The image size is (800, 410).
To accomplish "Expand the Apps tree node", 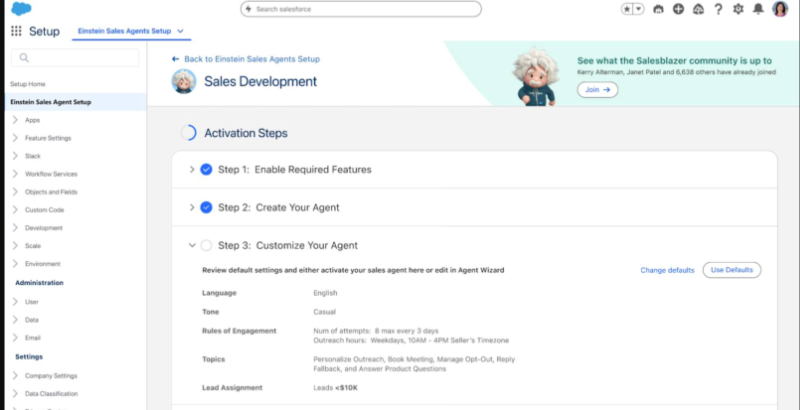I will (15, 120).
